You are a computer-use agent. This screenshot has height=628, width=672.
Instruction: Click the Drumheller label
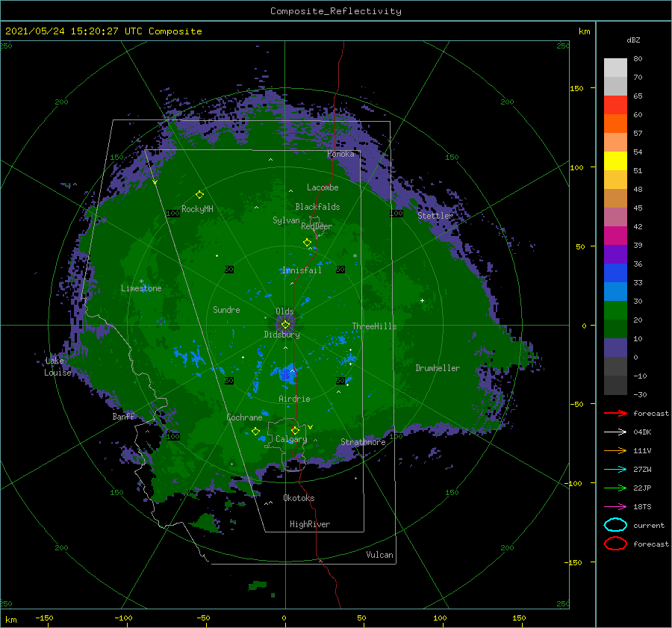click(x=438, y=368)
